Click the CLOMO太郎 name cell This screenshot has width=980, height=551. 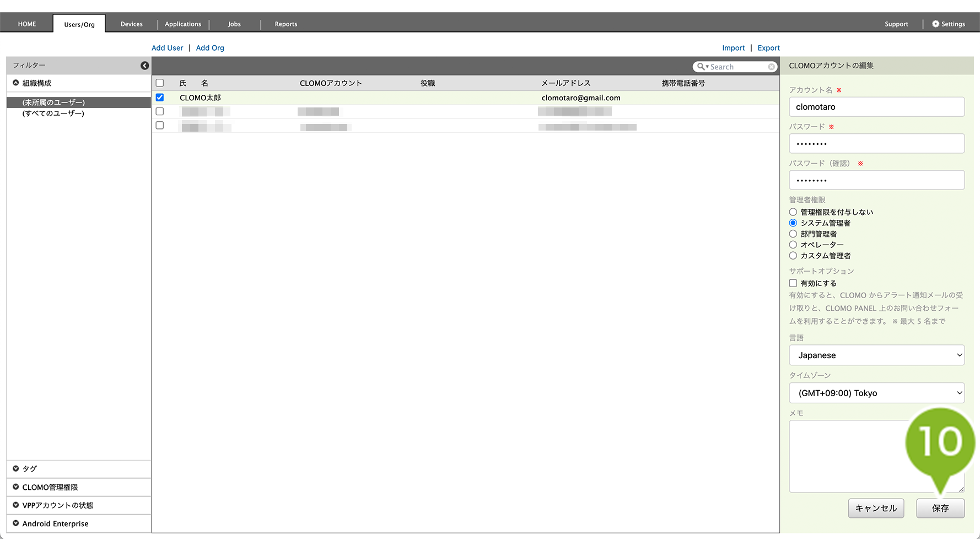point(200,98)
